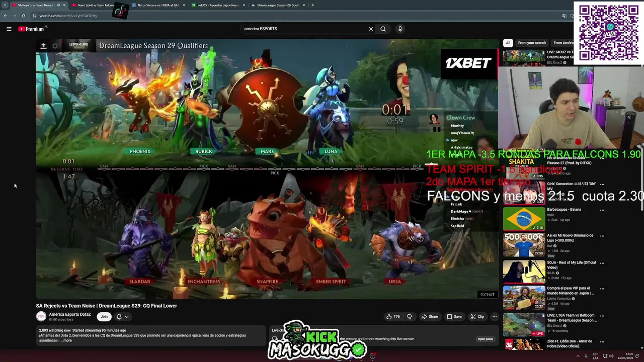Go back in browser

(x=6, y=16)
